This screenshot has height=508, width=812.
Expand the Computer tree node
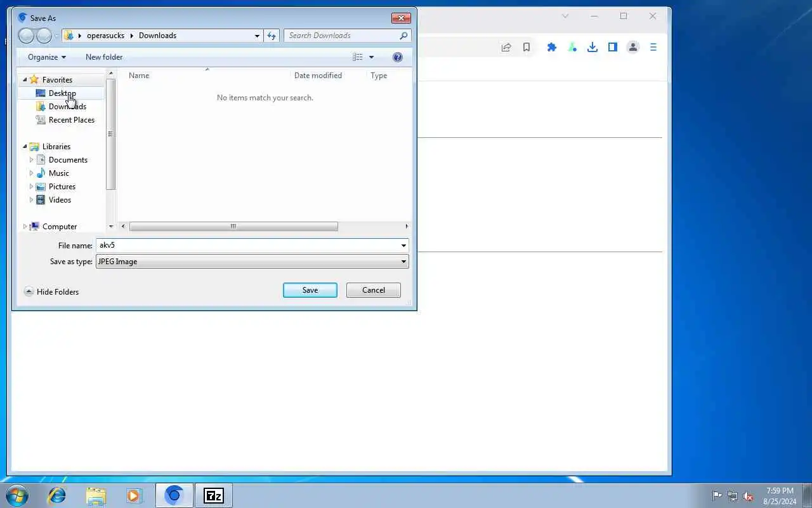click(25, 227)
